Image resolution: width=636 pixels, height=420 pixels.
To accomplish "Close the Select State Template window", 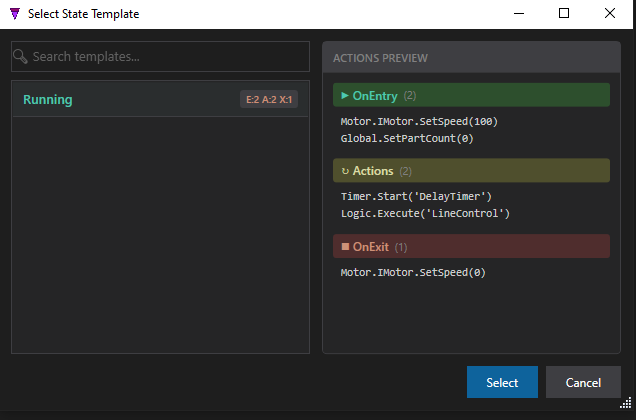I will pyautogui.click(x=610, y=13).
